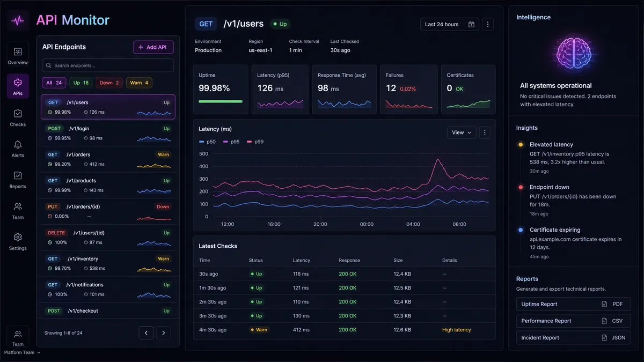The height and width of the screenshot is (362, 644).
Task: Click the Uptime 99.98% progress bar
Action: pos(221,101)
